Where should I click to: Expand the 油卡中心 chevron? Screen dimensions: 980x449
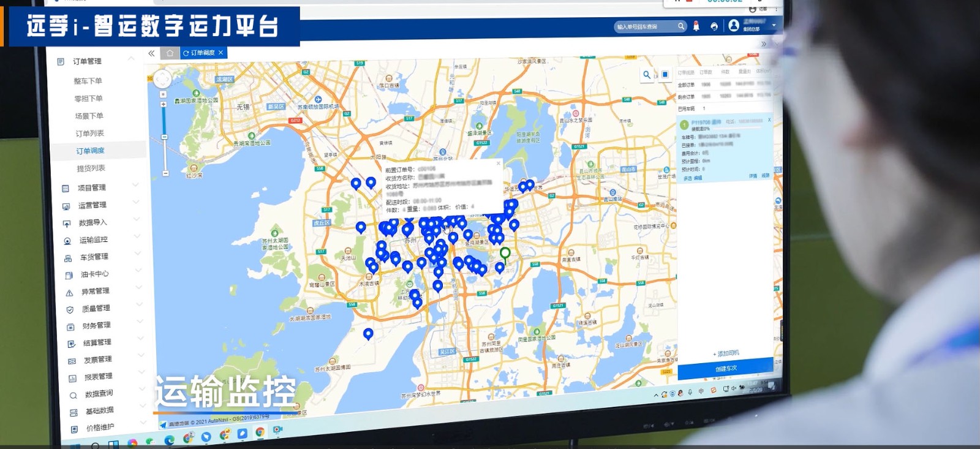pyautogui.click(x=138, y=270)
